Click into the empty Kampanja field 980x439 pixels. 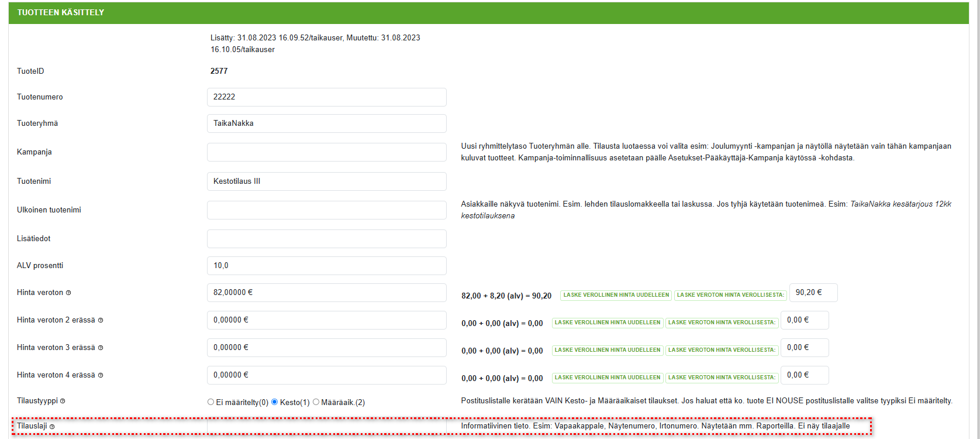pos(326,152)
